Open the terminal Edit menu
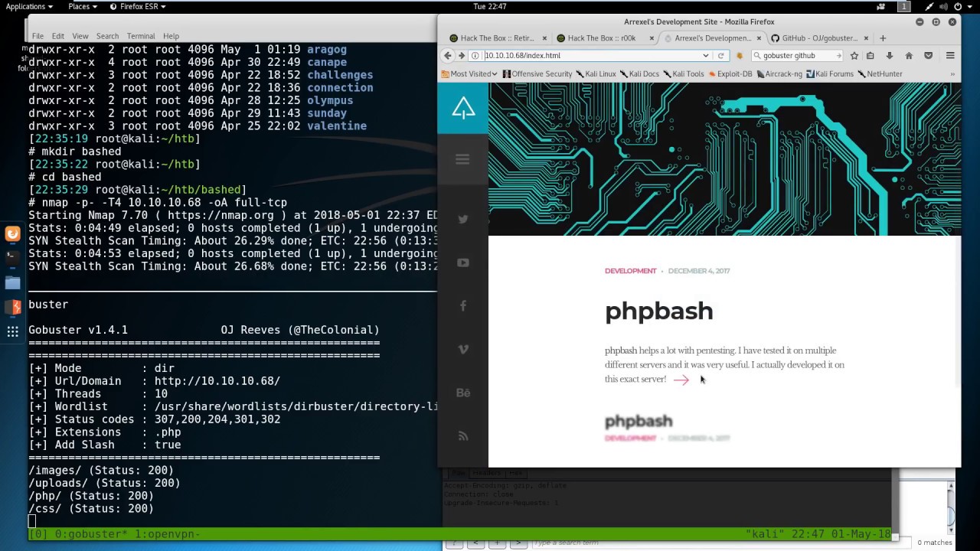This screenshot has width=980, height=551. 58,36
